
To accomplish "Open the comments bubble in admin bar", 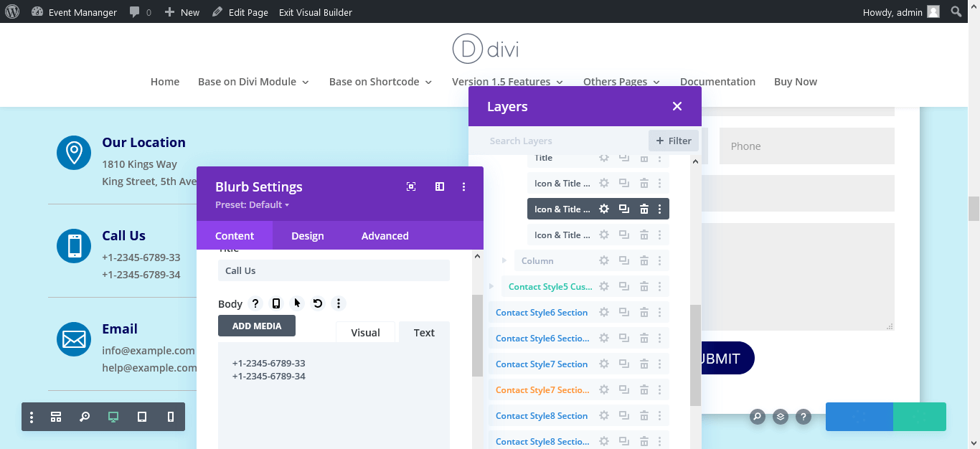I will (x=140, y=12).
